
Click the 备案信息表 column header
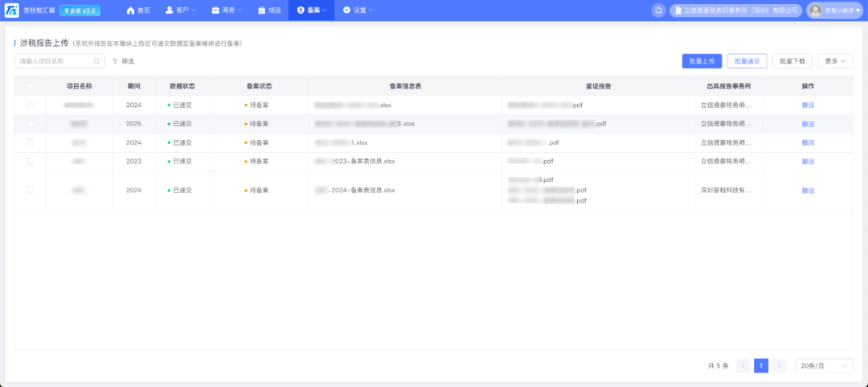click(405, 86)
